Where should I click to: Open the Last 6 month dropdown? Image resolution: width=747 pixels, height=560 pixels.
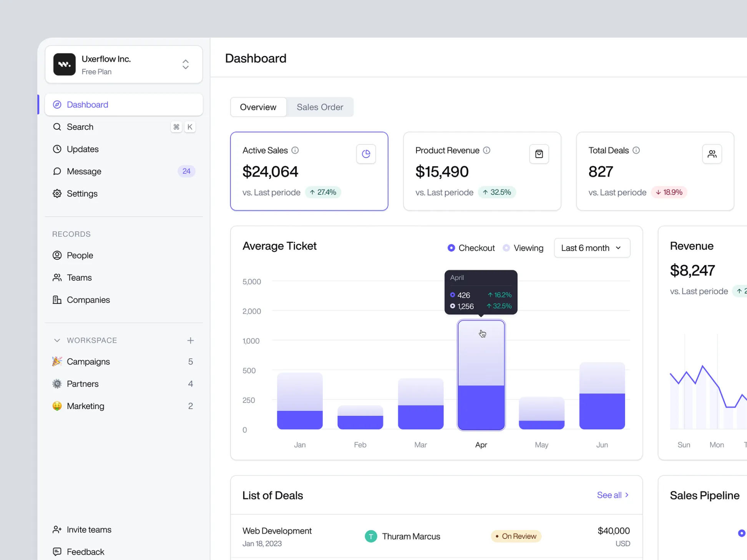point(592,248)
